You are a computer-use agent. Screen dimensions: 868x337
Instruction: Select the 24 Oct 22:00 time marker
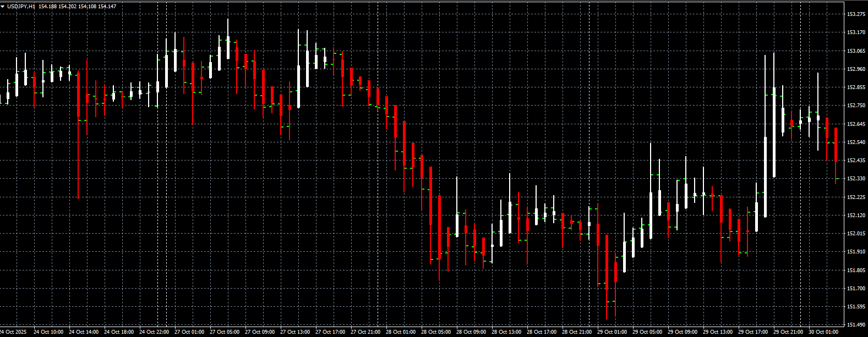154,332
